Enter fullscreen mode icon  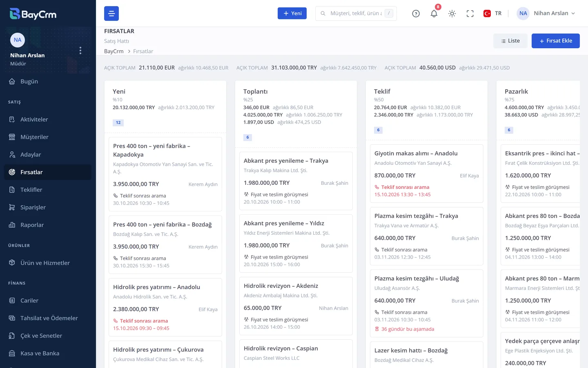[x=470, y=13]
